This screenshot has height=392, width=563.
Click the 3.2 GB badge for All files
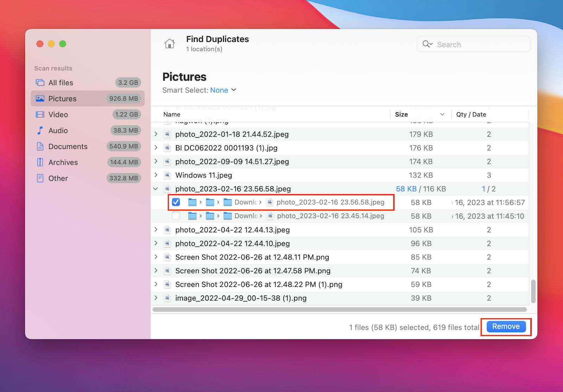128,83
